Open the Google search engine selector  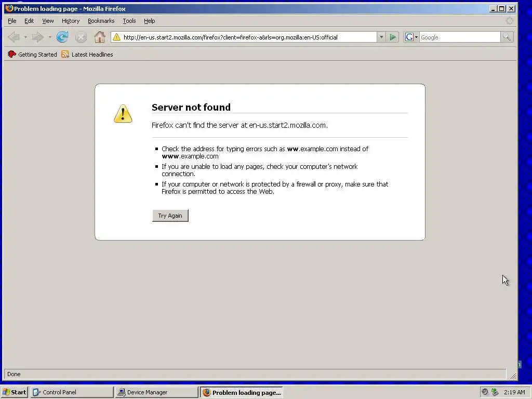411,37
